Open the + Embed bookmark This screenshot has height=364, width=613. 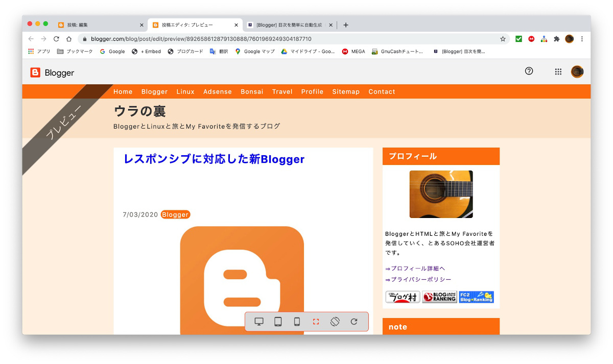point(147,52)
